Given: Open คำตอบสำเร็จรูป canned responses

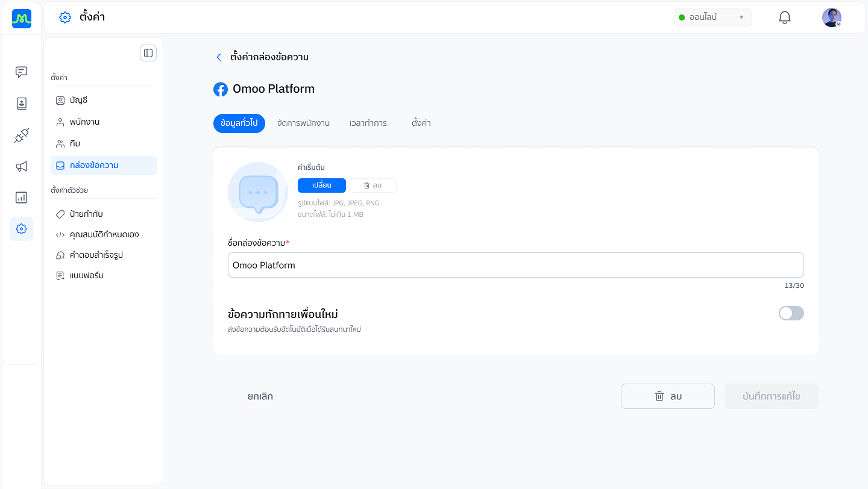Looking at the screenshot, I should click(x=104, y=255).
